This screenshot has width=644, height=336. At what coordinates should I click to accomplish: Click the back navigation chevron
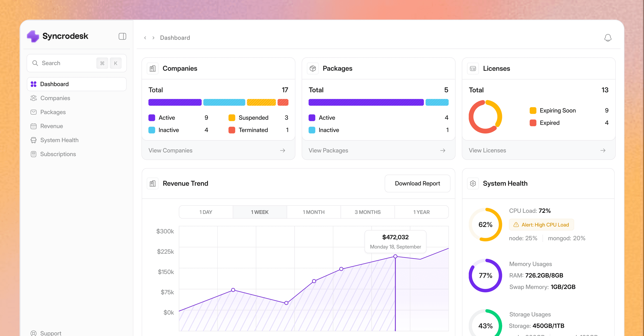(145, 38)
